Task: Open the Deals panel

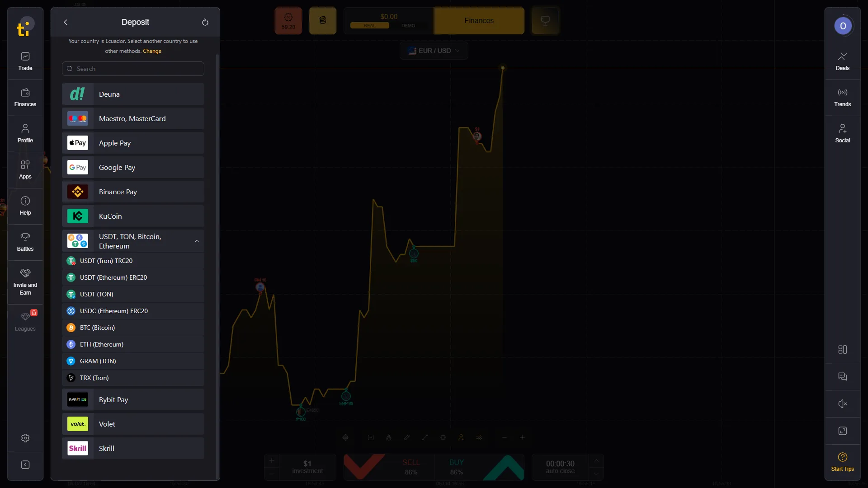Action: [843, 61]
